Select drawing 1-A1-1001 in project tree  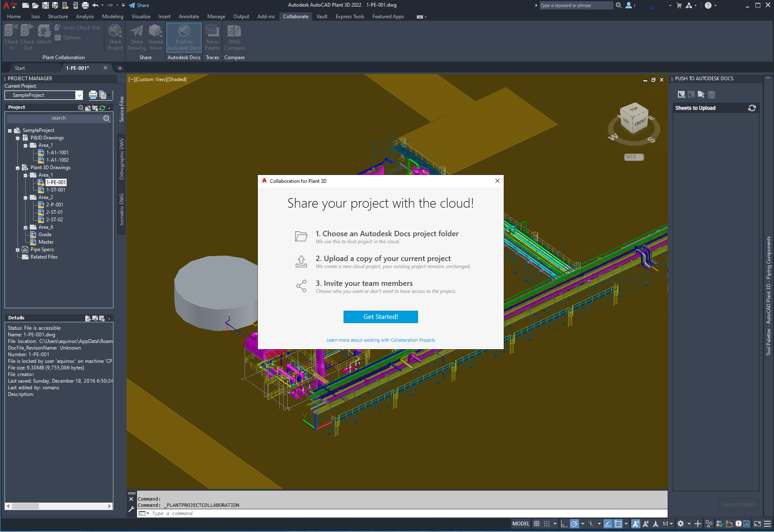(57, 153)
